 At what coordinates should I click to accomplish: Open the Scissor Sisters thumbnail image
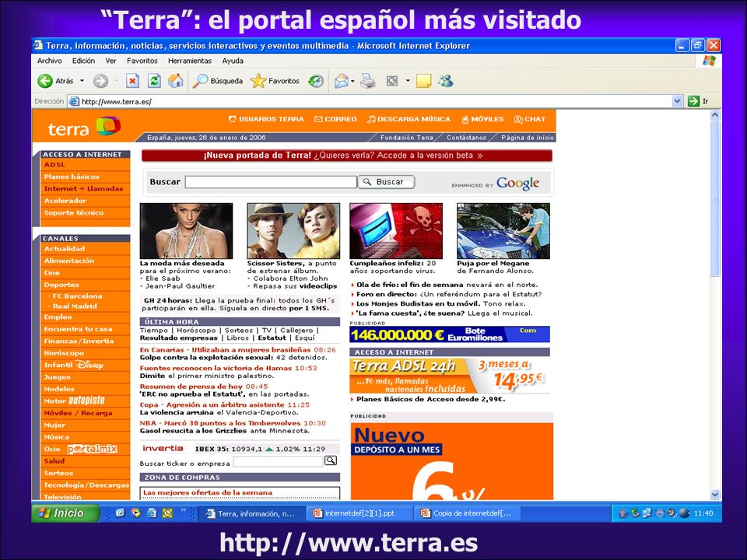pos(293,231)
